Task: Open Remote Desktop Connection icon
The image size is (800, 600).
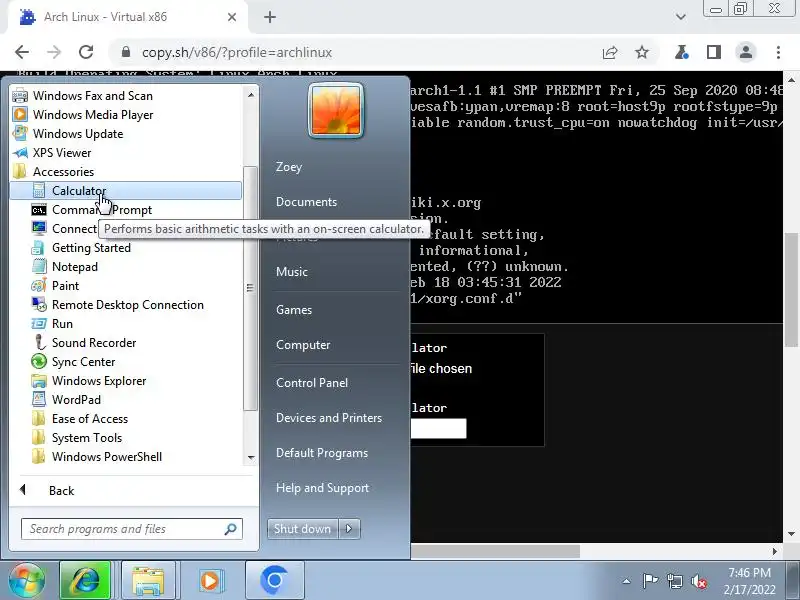Action: [x=39, y=305]
